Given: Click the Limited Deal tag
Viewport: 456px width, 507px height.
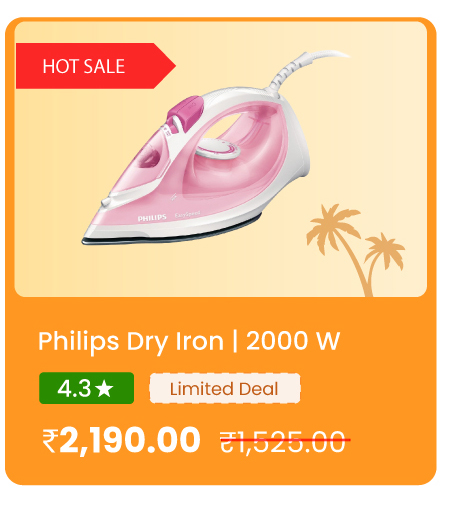Looking at the screenshot, I should [x=225, y=388].
